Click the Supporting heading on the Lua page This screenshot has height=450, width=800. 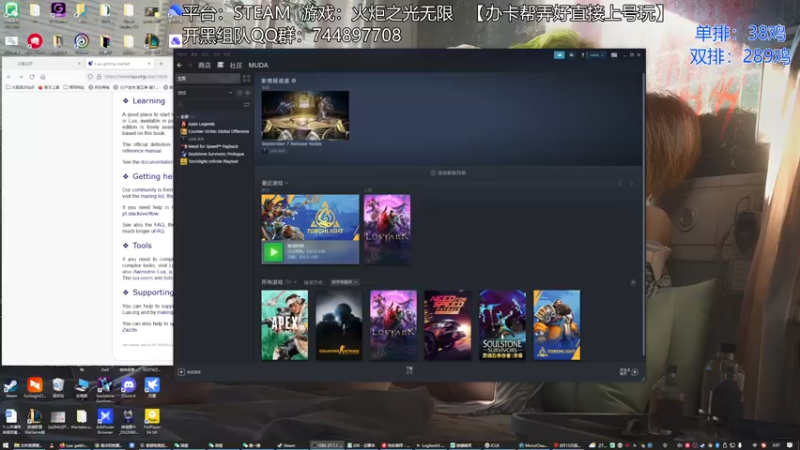pyautogui.click(x=153, y=292)
